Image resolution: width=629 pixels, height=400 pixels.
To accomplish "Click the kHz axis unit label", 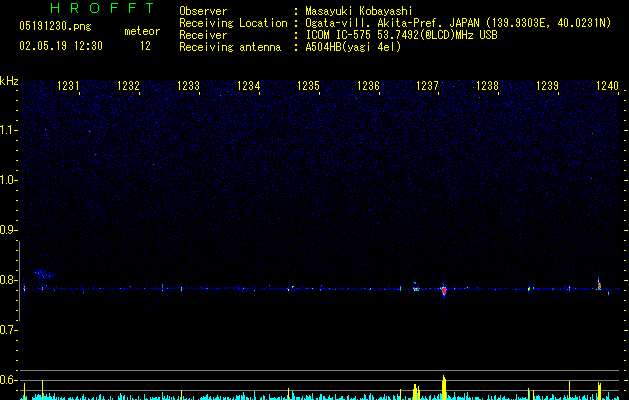I will point(9,81).
